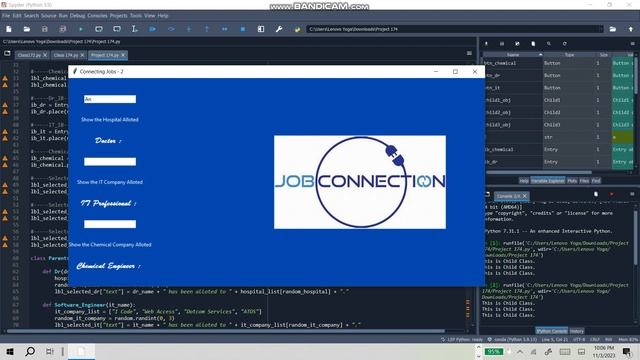Save all files in Spyder toolbar
The height and width of the screenshot is (360, 640).
[x=62, y=29]
